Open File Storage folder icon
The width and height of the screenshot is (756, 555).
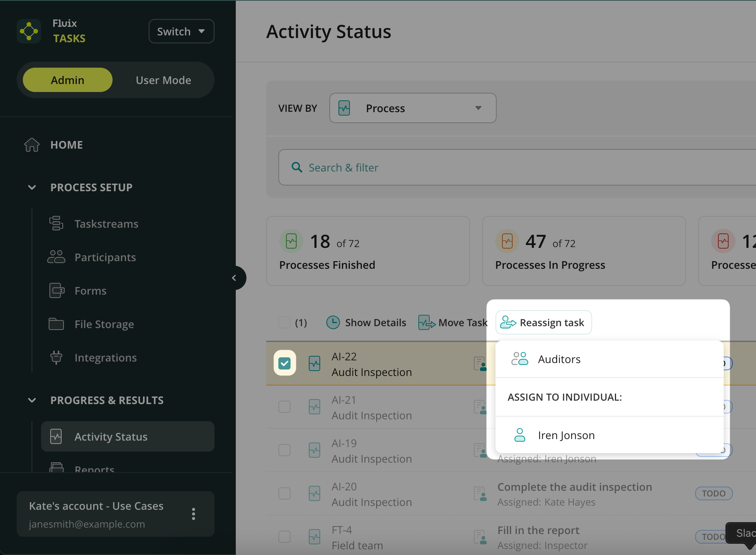point(56,324)
